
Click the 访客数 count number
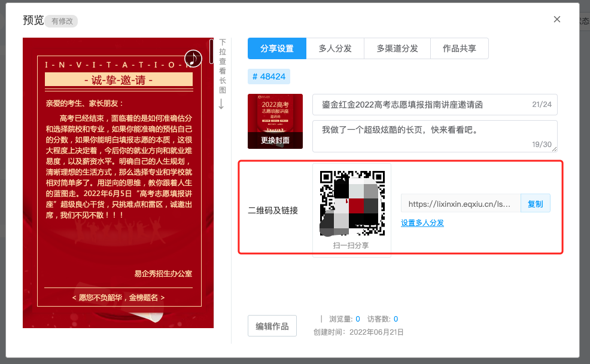396,319
